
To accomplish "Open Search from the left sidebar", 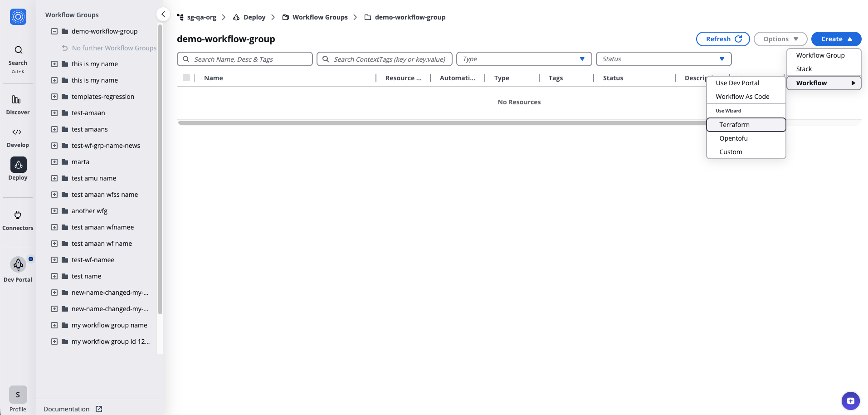I will click(x=18, y=50).
